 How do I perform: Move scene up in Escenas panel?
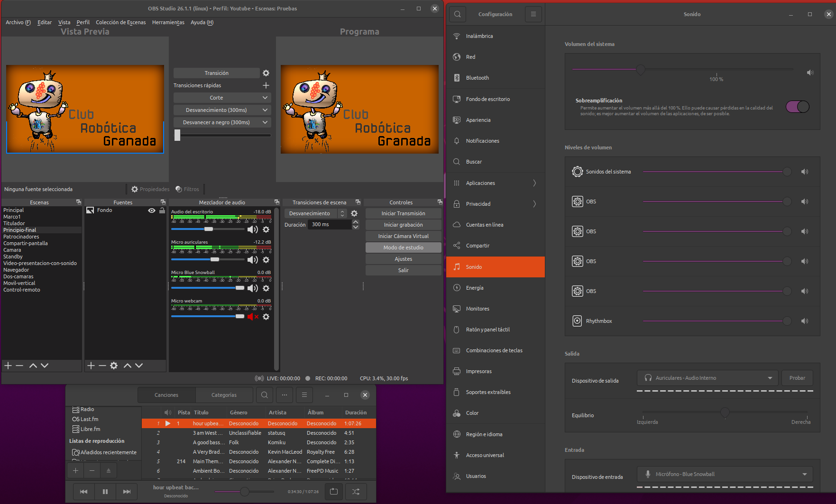[x=33, y=366]
